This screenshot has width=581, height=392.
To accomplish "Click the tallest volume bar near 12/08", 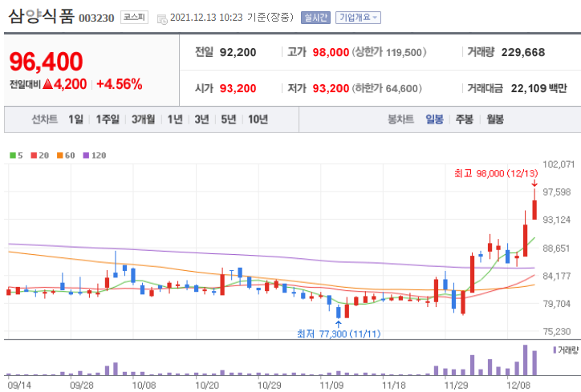I will pos(526,360).
